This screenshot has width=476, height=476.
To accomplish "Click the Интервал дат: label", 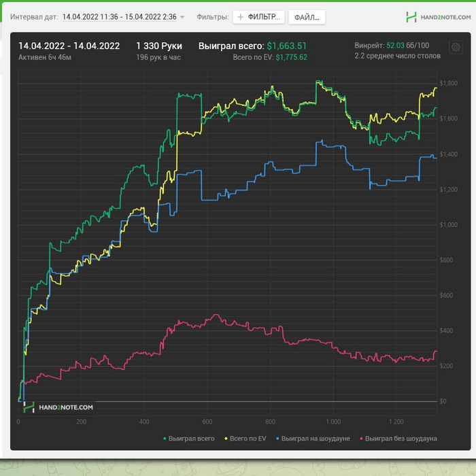I will click(34, 17).
